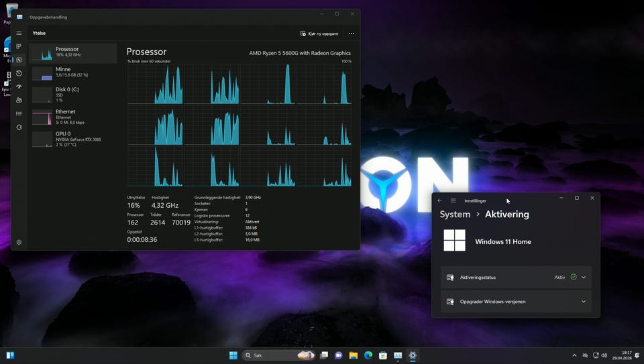Open File Explorer from the taskbar
The width and height of the screenshot is (644, 364).
tap(354, 355)
